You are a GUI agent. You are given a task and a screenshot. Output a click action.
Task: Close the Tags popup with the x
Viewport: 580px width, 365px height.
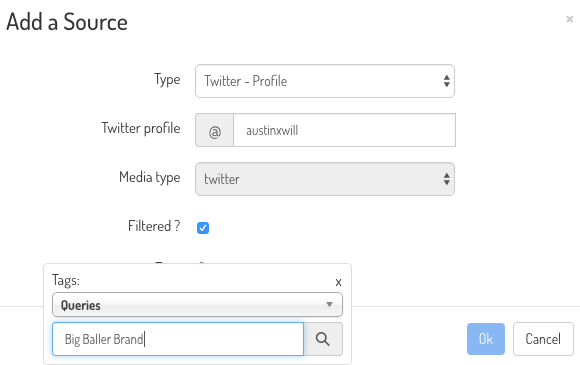(x=338, y=283)
